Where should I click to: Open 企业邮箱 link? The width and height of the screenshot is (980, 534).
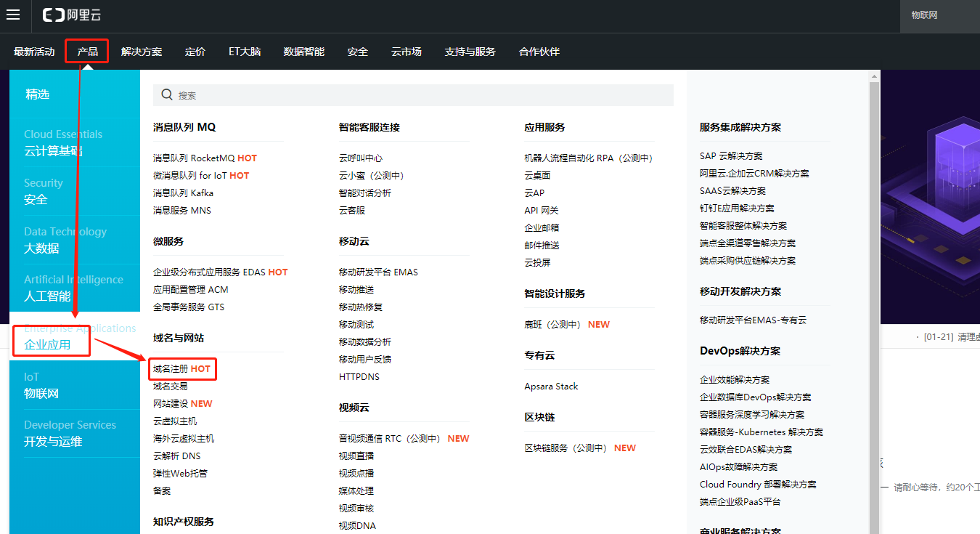[542, 227]
